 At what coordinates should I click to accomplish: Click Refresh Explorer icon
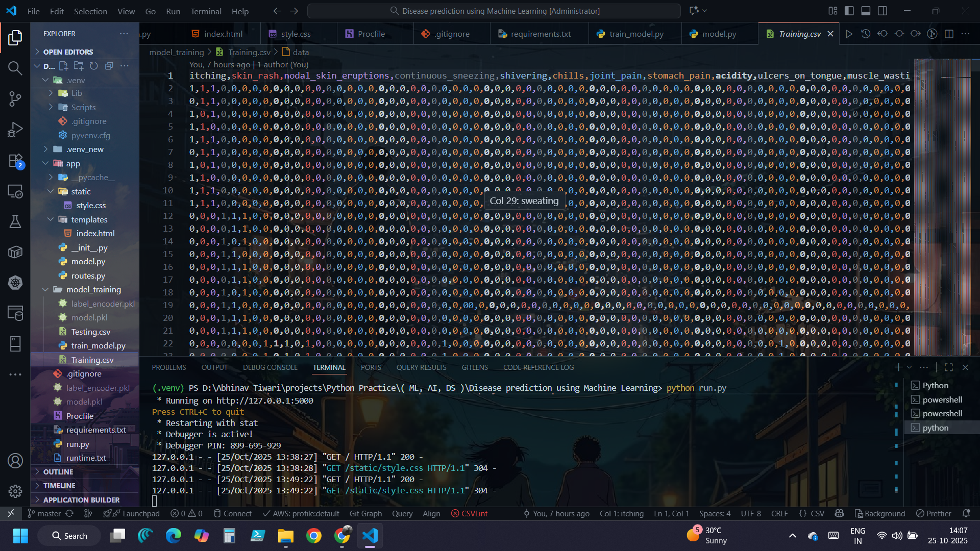(94, 66)
